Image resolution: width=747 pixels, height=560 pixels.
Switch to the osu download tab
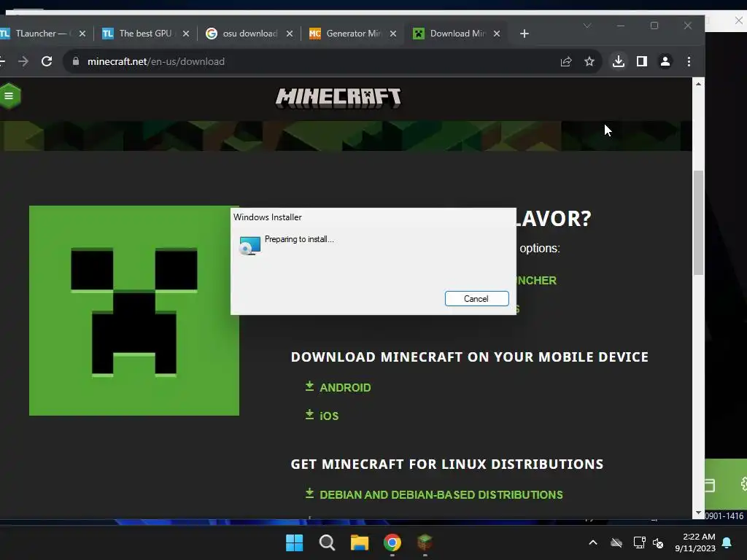(249, 34)
